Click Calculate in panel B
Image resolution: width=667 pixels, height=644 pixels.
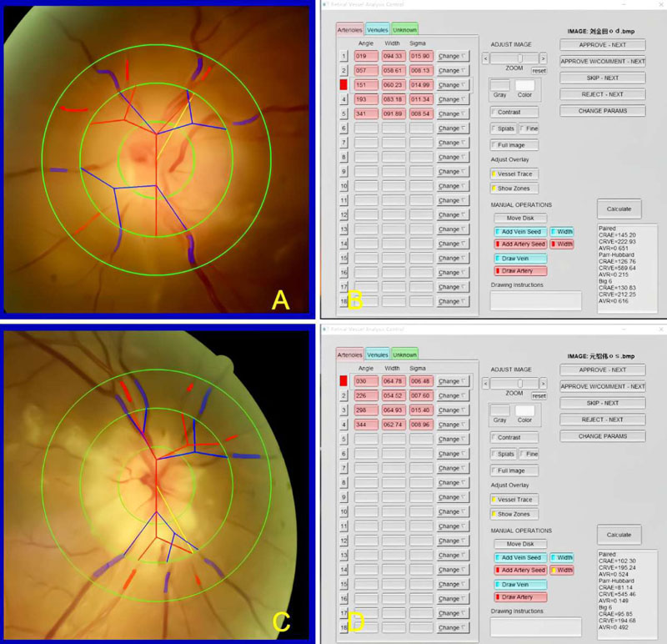click(619, 209)
